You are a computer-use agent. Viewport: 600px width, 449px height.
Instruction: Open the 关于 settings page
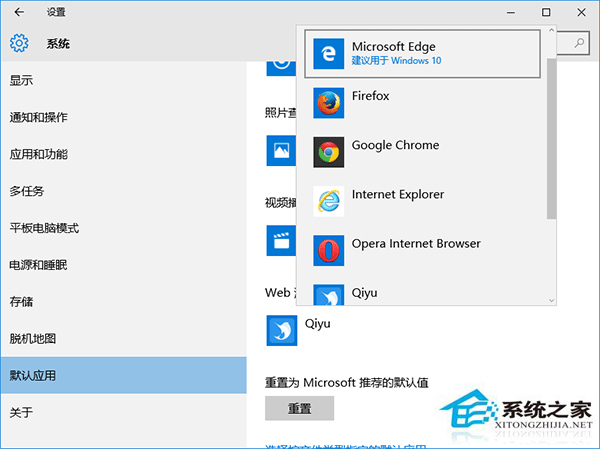click(124, 412)
